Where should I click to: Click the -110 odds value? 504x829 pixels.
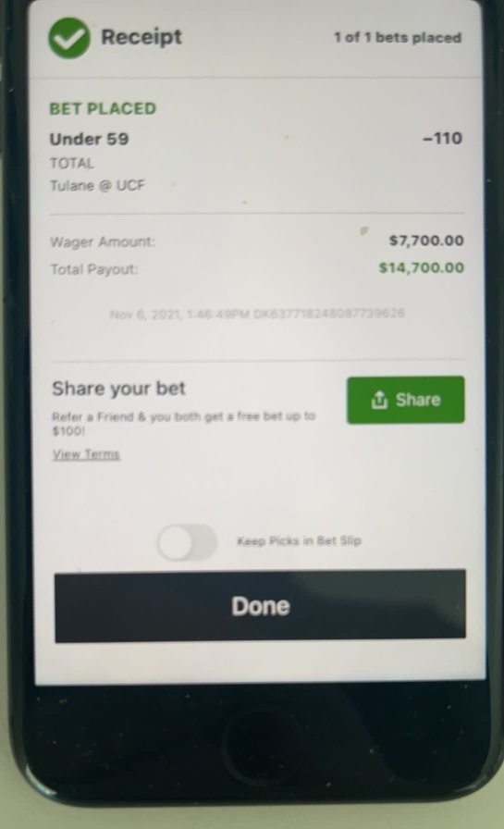click(443, 139)
